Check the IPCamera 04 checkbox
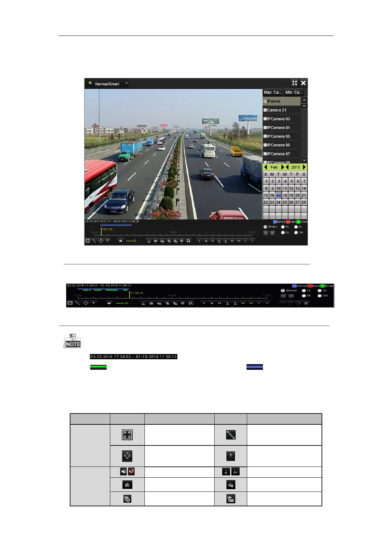The image size is (392, 554). point(265,127)
